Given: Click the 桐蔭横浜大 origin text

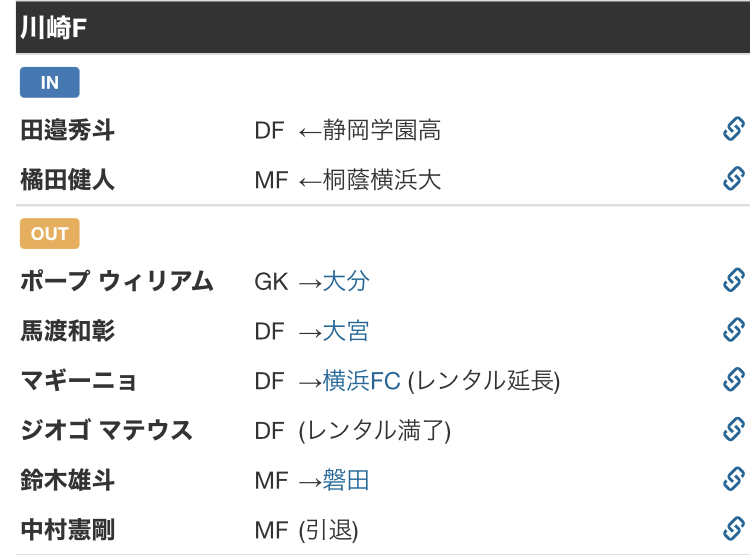Looking at the screenshot, I should pyautogui.click(x=382, y=180).
